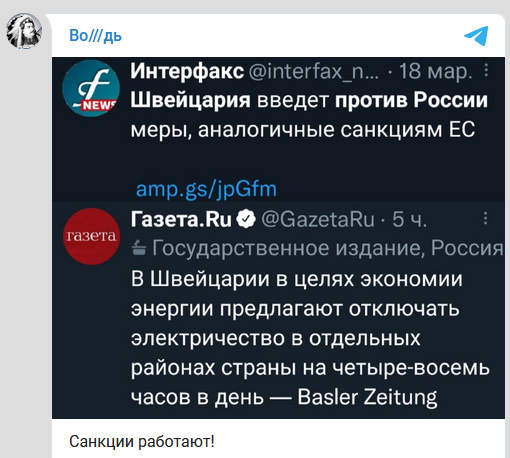Click the red Газета.Ru profile logo
Viewport: 510px width, 458px height.
point(91,236)
